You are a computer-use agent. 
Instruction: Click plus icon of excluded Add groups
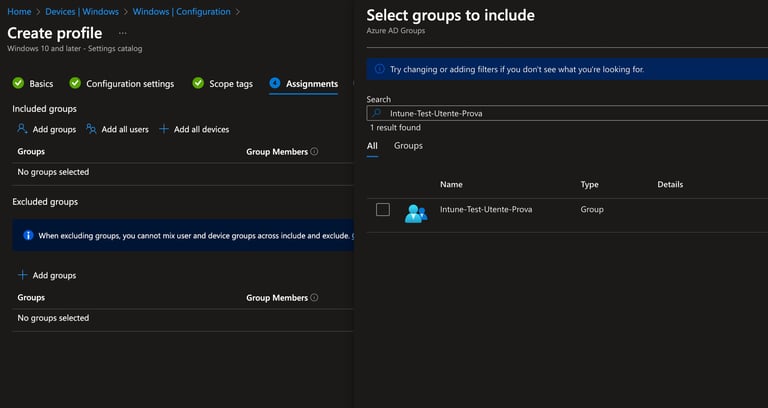(x=23, y=275)
